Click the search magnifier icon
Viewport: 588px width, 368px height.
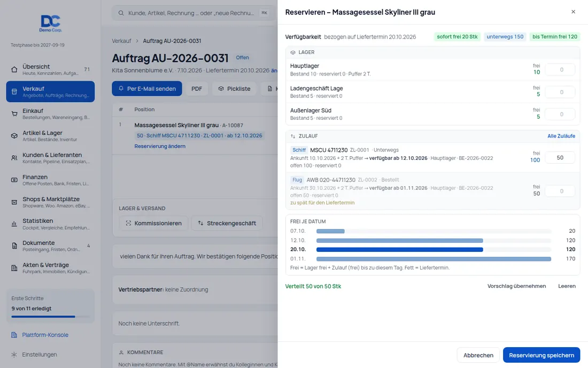121,13
